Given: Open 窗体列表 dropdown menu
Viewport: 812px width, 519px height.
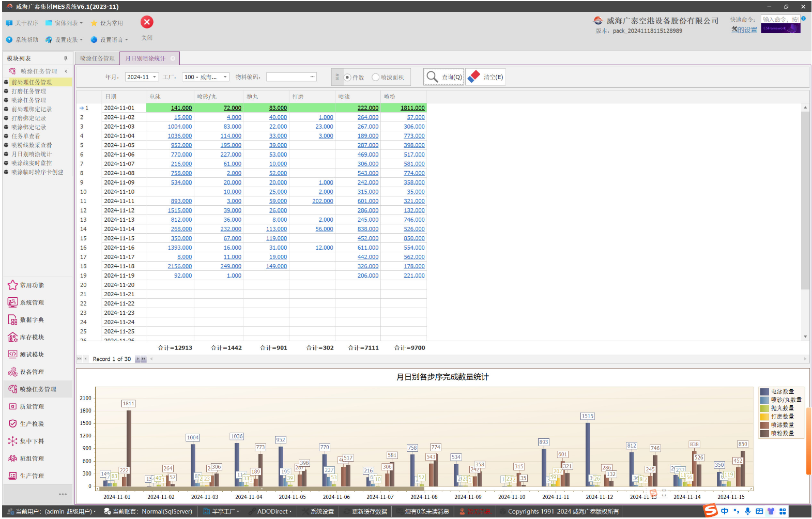Looking at the screenshot, I should click(x=64, y=23).
